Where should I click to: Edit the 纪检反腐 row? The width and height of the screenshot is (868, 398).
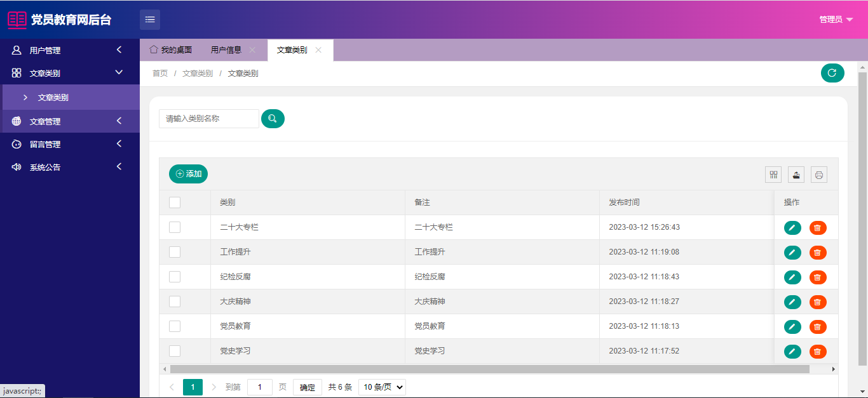click(x=792, y=277)
